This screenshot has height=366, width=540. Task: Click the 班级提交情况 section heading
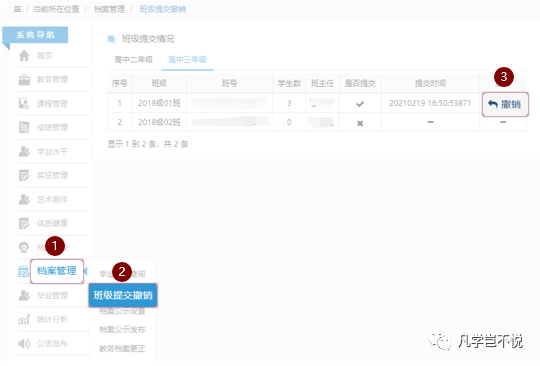click(x=148, y=39)
